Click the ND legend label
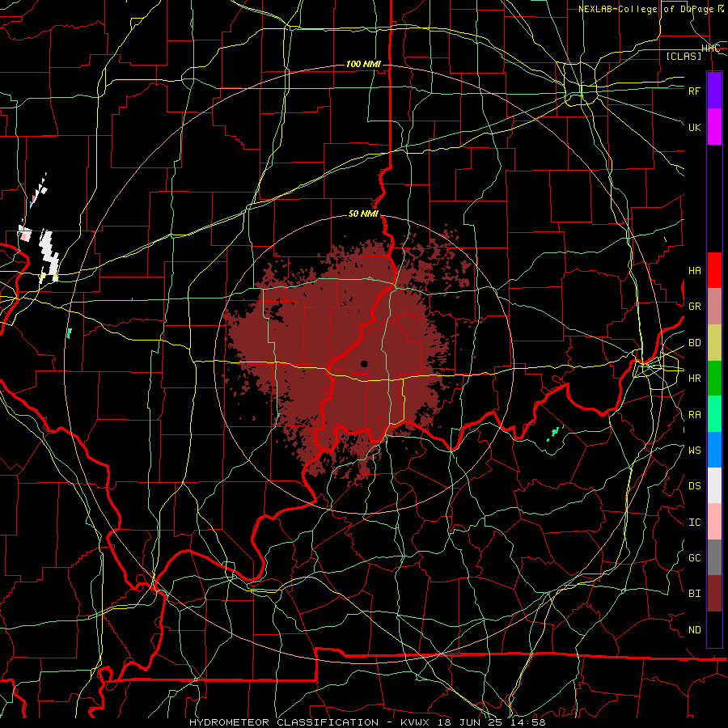This screenshot has height=728, width=728. (x=694, y=630)
